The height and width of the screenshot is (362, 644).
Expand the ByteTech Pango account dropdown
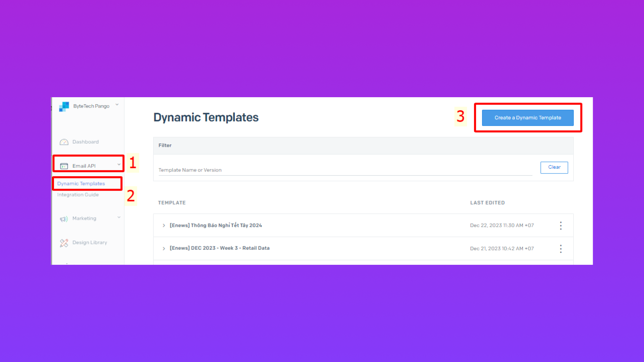117,105
